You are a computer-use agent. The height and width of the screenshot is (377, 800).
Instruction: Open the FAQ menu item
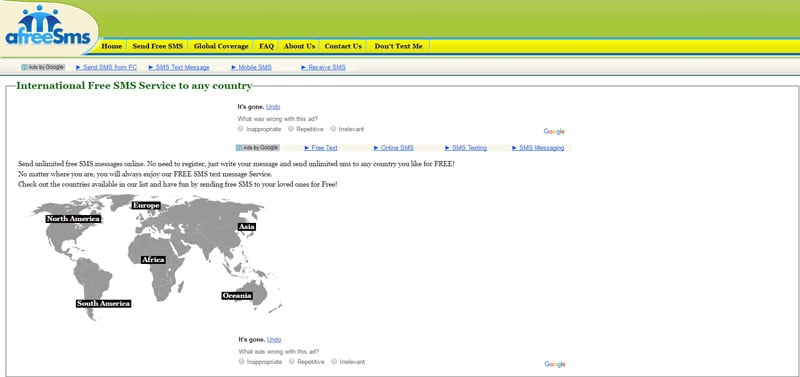point(266,46)
